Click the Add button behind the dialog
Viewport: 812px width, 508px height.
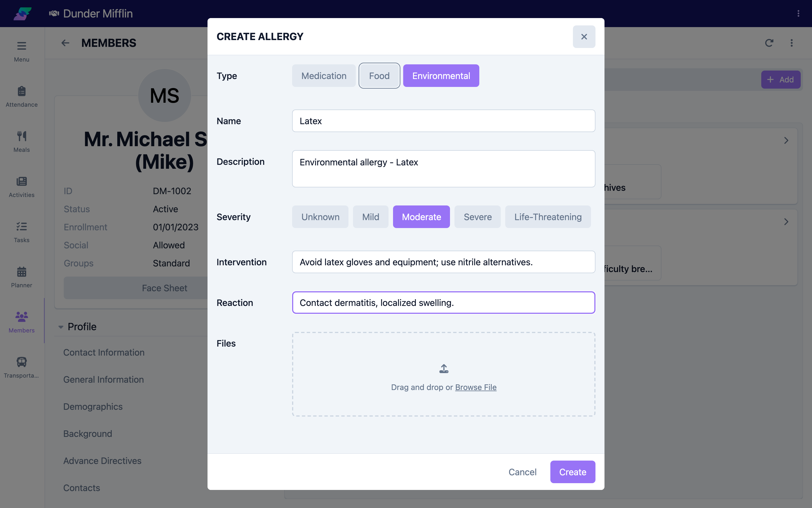780,80
